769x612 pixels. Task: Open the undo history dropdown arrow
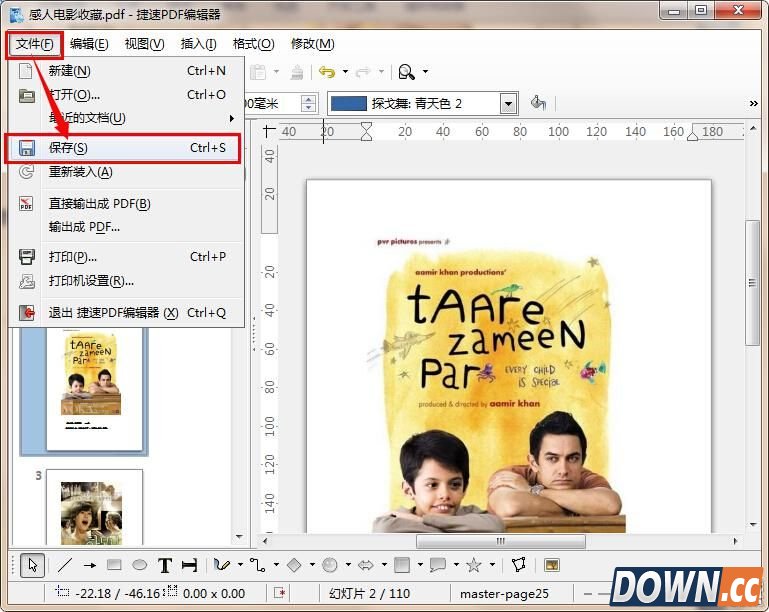(x=345, y=72)
